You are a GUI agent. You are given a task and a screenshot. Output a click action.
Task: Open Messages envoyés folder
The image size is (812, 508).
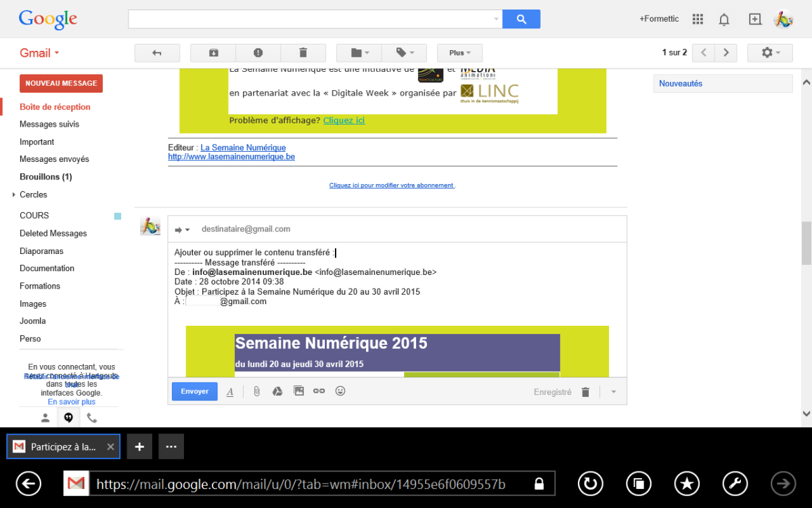[x=54, y=159]
